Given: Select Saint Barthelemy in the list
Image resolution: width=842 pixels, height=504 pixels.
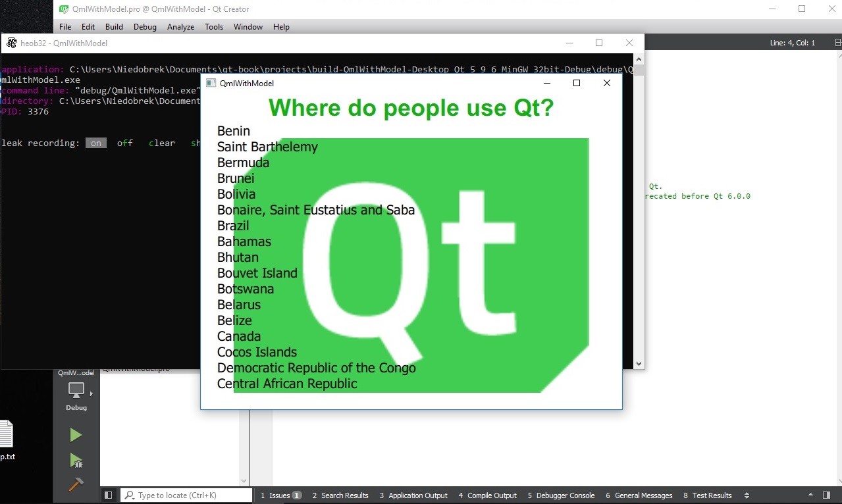Looking at the screenshot, I should [267, 147].
